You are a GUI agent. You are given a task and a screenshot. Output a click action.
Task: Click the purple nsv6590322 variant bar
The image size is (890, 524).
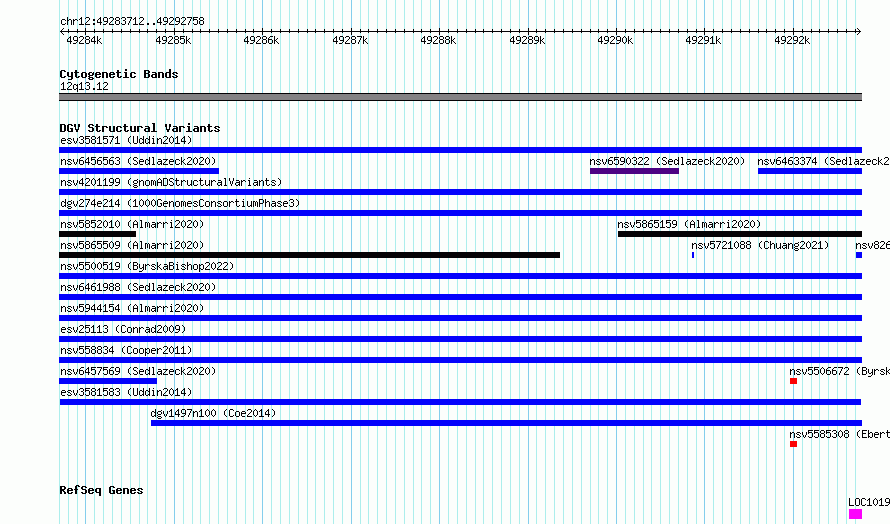coord(634,171)
